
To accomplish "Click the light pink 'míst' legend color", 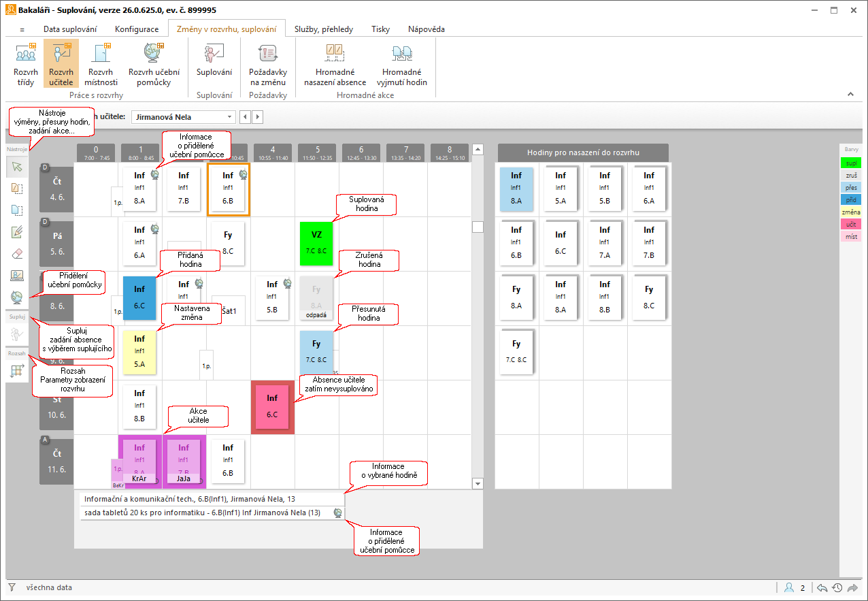I will coord(852,236).
